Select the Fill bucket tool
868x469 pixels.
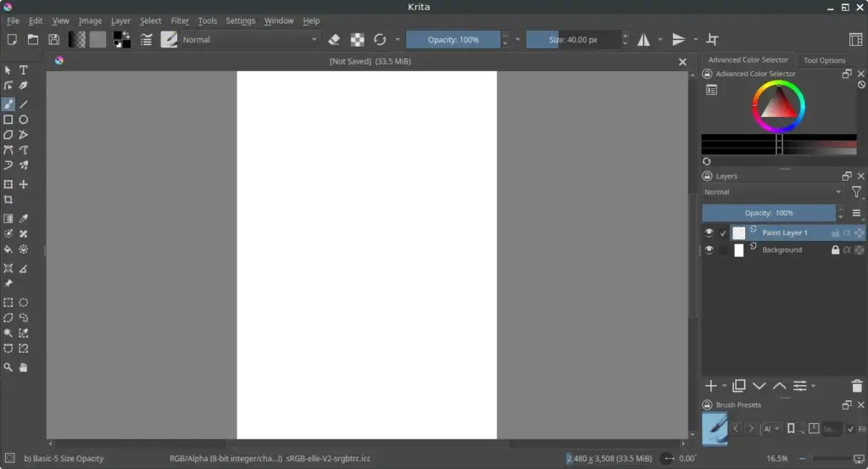tap(8, 249)
